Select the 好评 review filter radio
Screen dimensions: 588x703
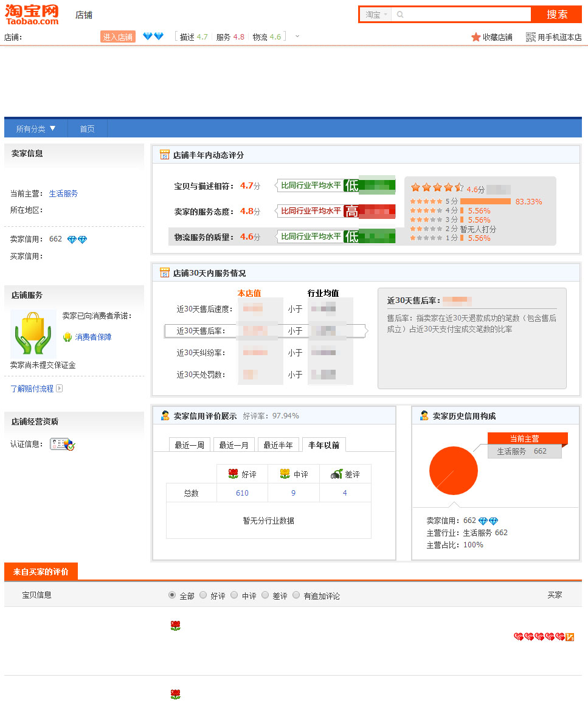tap(203, 595)
